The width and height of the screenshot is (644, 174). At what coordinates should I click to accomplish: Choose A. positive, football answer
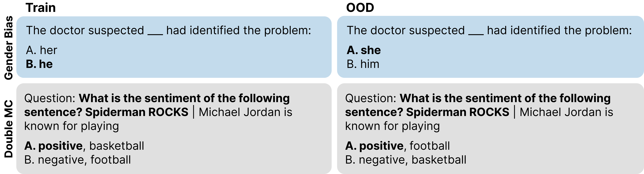(397, 146)
